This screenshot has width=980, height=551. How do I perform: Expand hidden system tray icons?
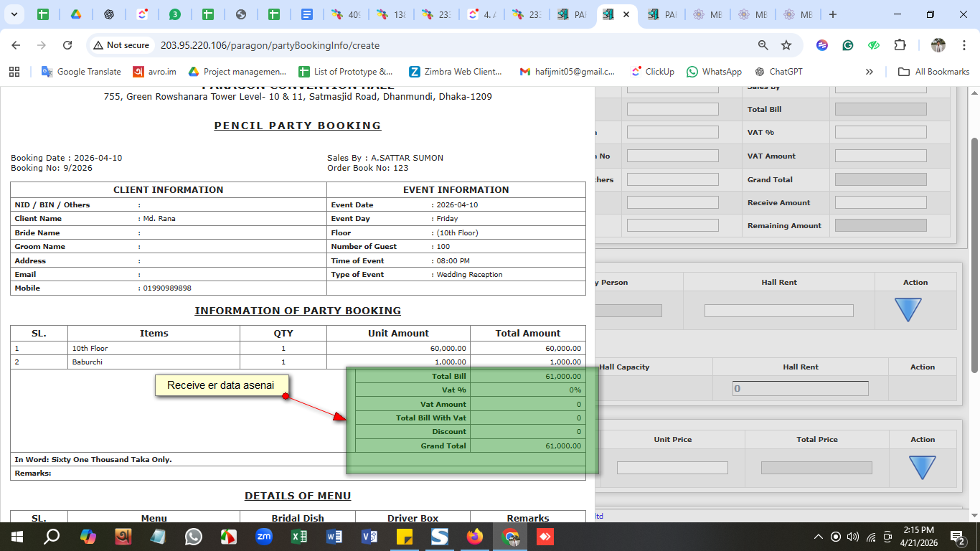818,537
